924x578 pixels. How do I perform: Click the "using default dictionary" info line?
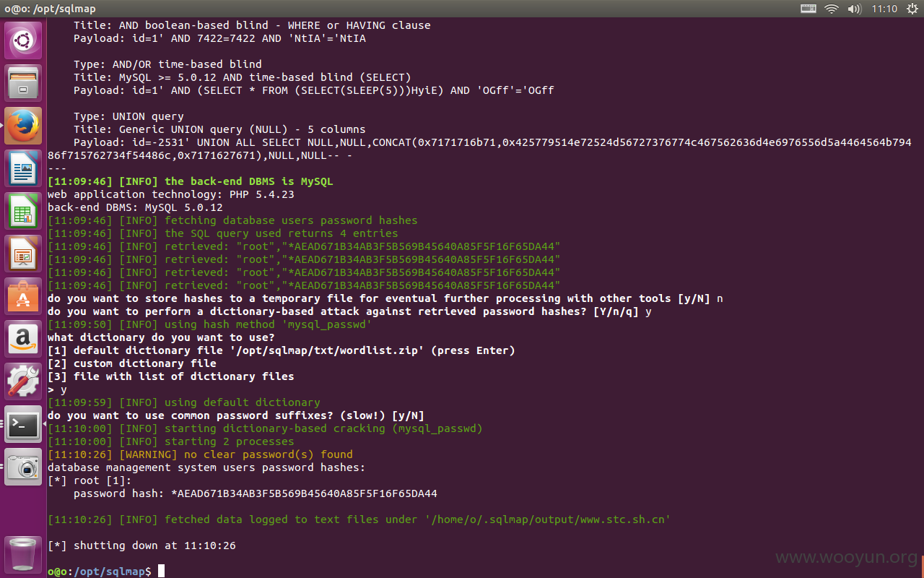tap(184, 402)
